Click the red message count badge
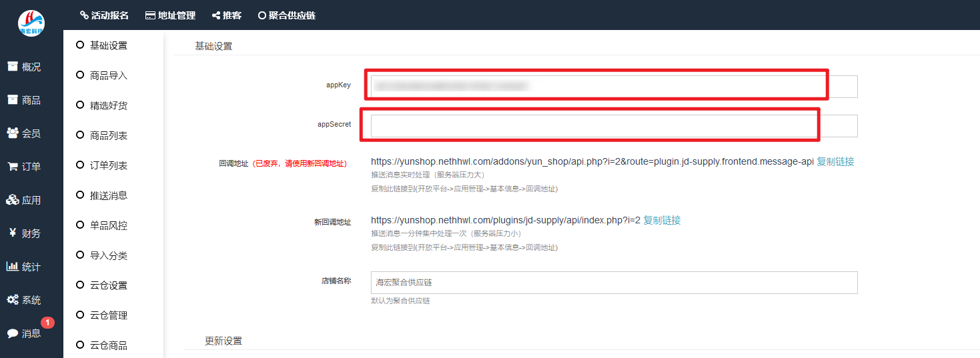Viewport: 980px width, 358px height. 47,323
